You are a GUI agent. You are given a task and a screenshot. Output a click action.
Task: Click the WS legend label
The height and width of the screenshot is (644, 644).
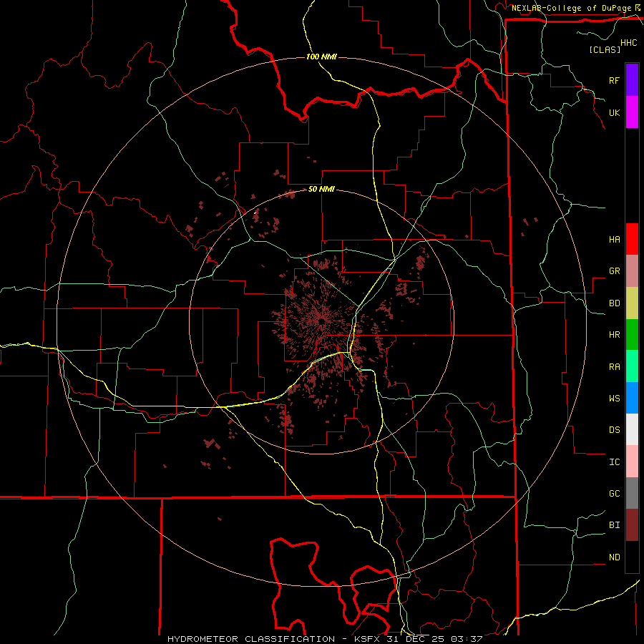pos(614,398)
